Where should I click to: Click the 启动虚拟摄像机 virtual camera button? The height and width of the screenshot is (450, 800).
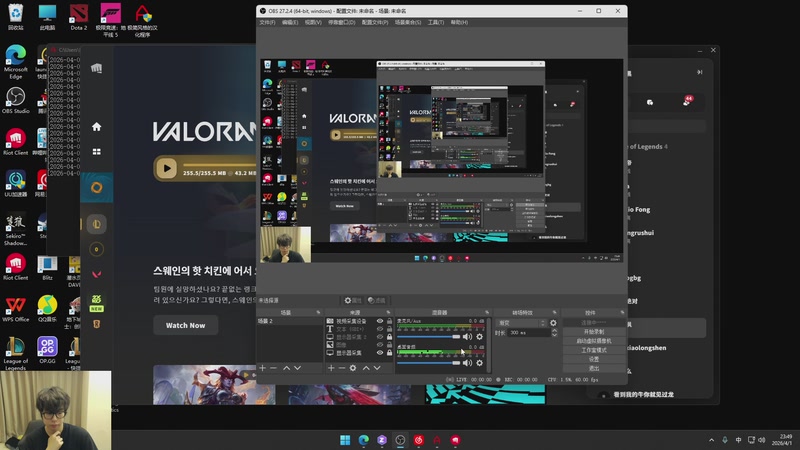tap(594, 341)
